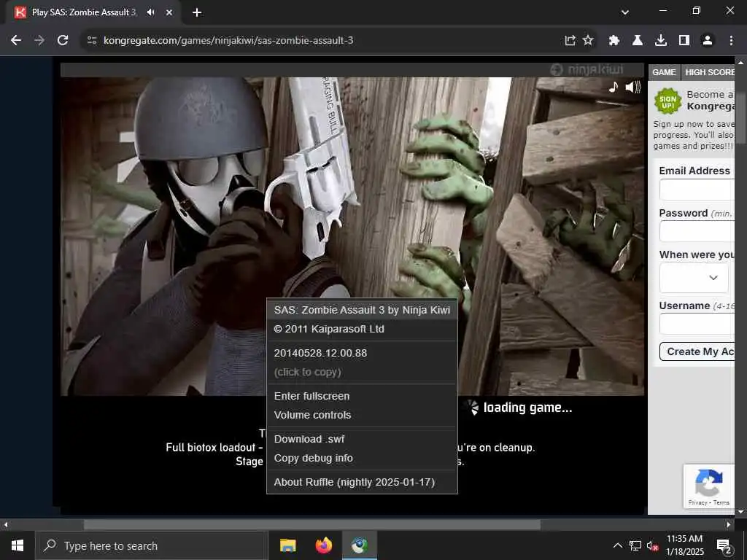
Task: Go back to the previous page
Action: [x=16, y=41]
